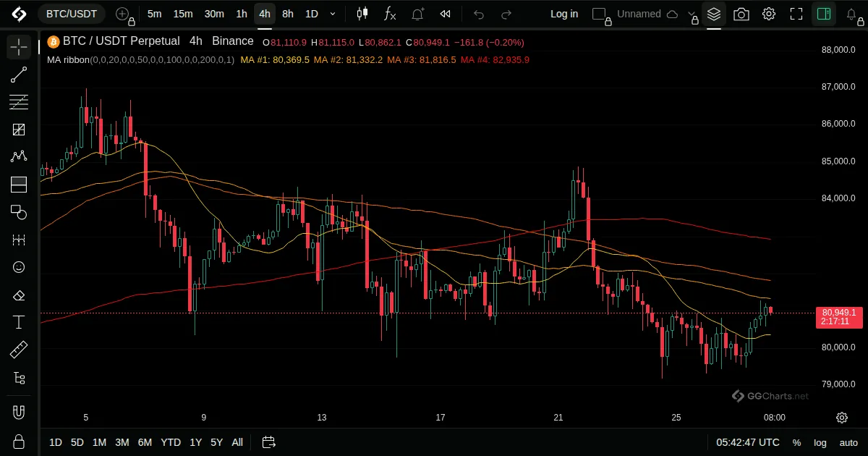Open price axis settings gear
Screen dimensions: 868x456
pyautogui.click(x=842, y=418)
